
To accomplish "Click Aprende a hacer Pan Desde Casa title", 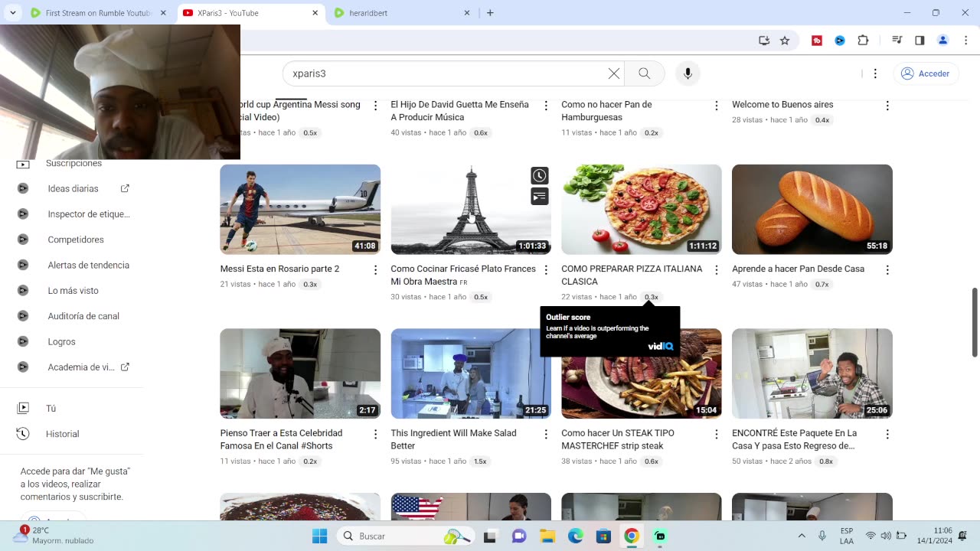I will coord(798,269).
